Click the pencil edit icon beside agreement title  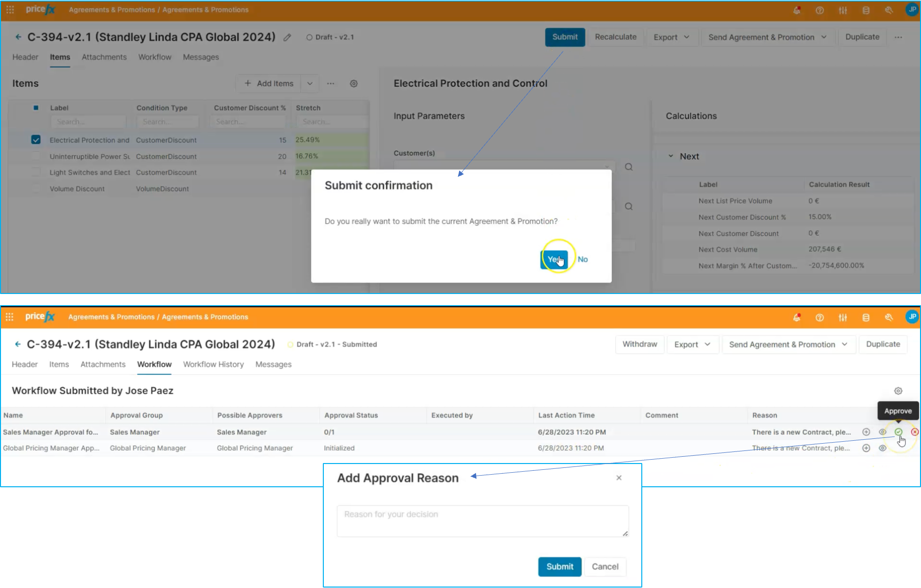(x=287, y=37)
